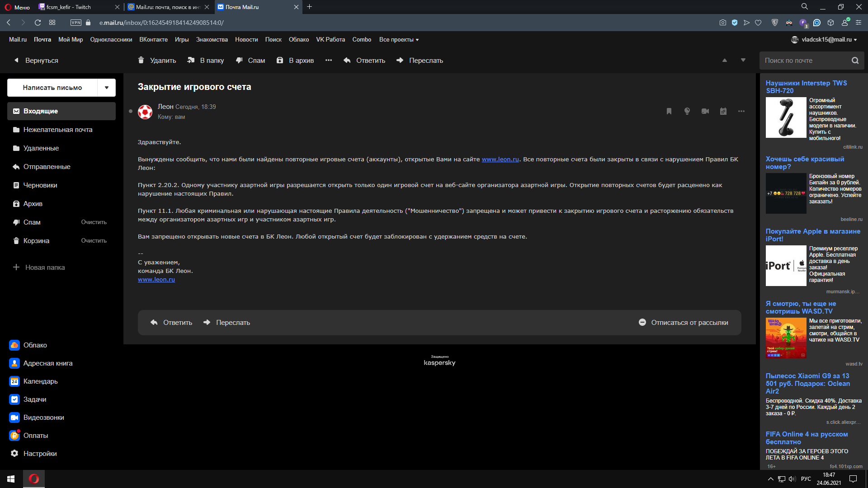868x488 pixels.
Task: Expand the Написать письмо dropdown arrow
Action: [107, 88]
